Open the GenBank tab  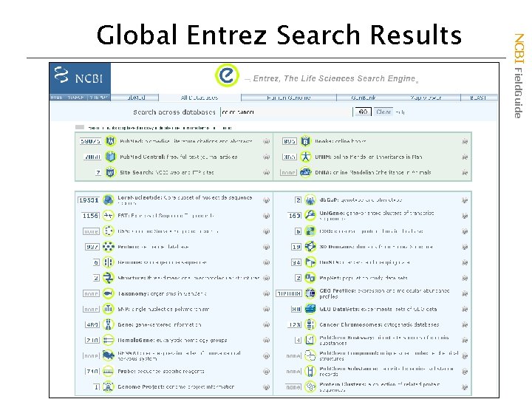364,98
